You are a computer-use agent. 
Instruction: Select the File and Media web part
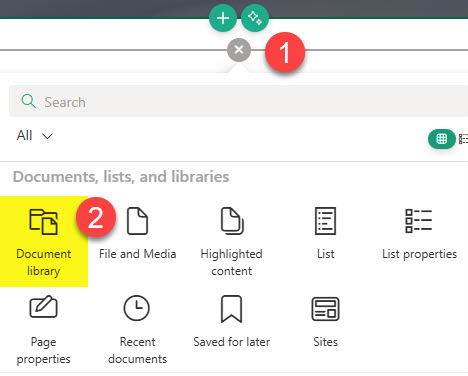pyautogui.click(x=137, y=233)
